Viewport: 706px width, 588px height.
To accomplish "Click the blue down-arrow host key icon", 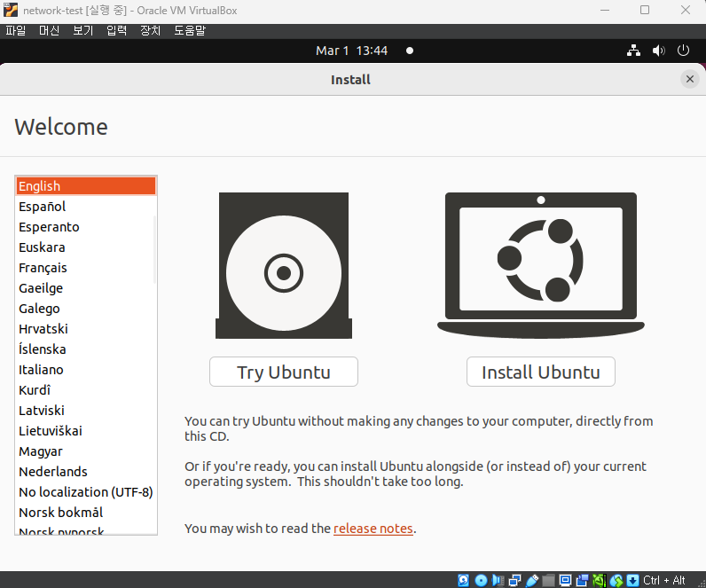I will coord(632,580).
